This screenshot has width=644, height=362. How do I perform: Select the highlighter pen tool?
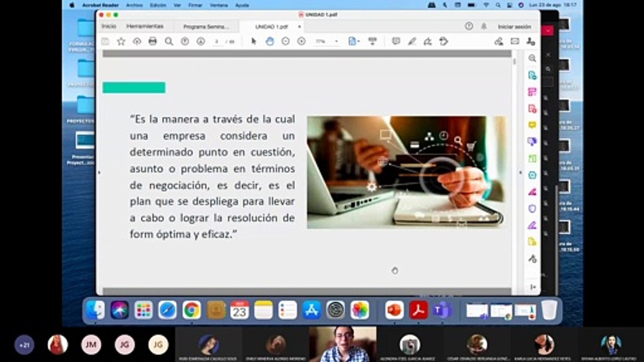point(412,41)
